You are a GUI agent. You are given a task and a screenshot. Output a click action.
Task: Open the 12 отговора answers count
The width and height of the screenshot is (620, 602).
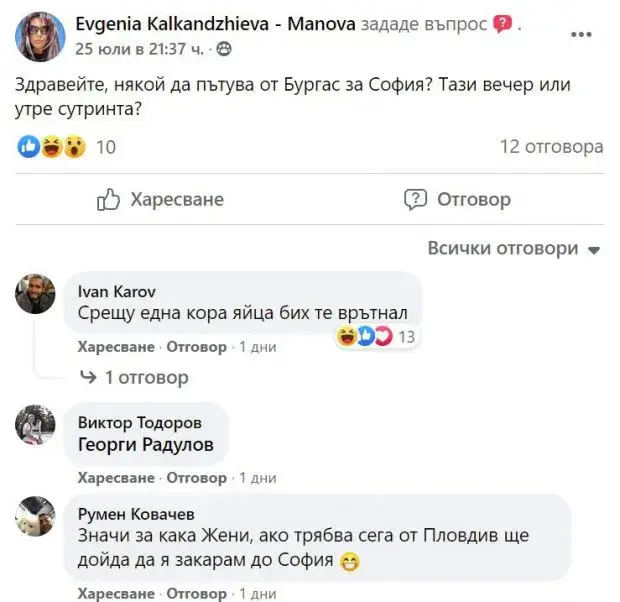551,148
